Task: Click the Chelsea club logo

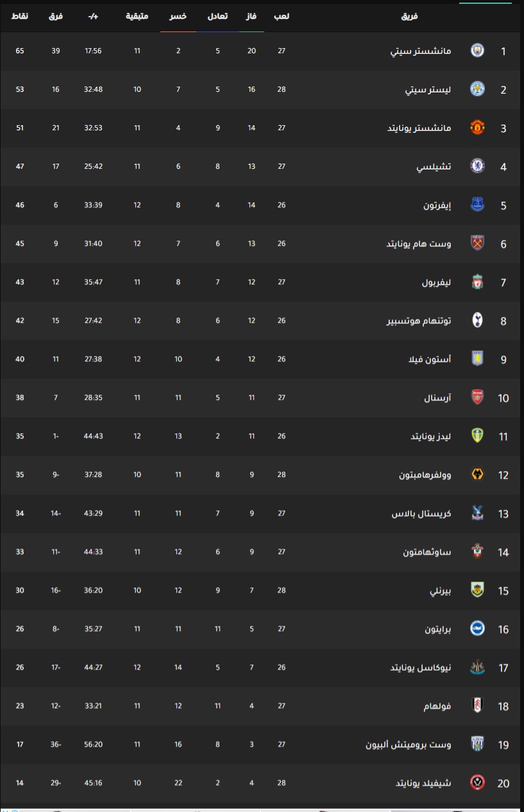Action: tap(477, 166)
